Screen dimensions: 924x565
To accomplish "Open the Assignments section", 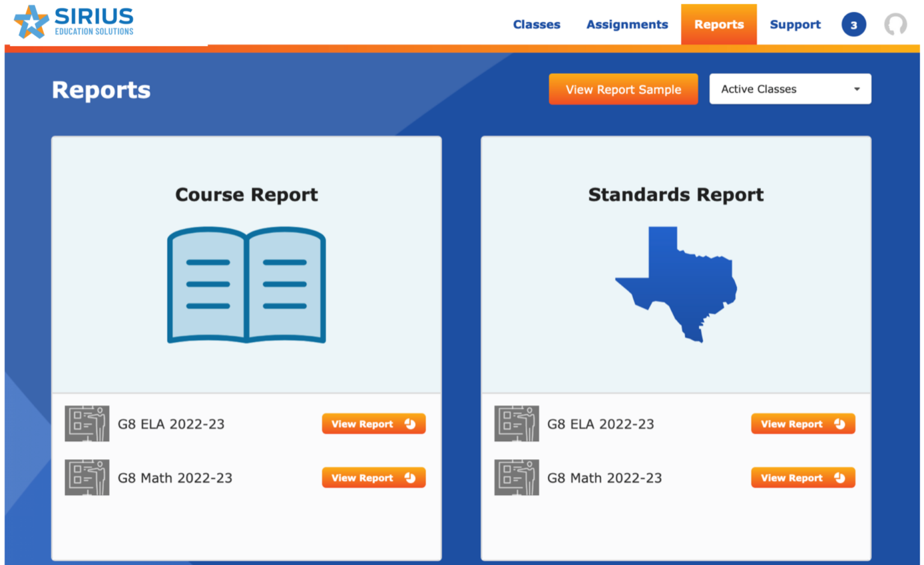I will pyautogui.click(x=627, y=24).
